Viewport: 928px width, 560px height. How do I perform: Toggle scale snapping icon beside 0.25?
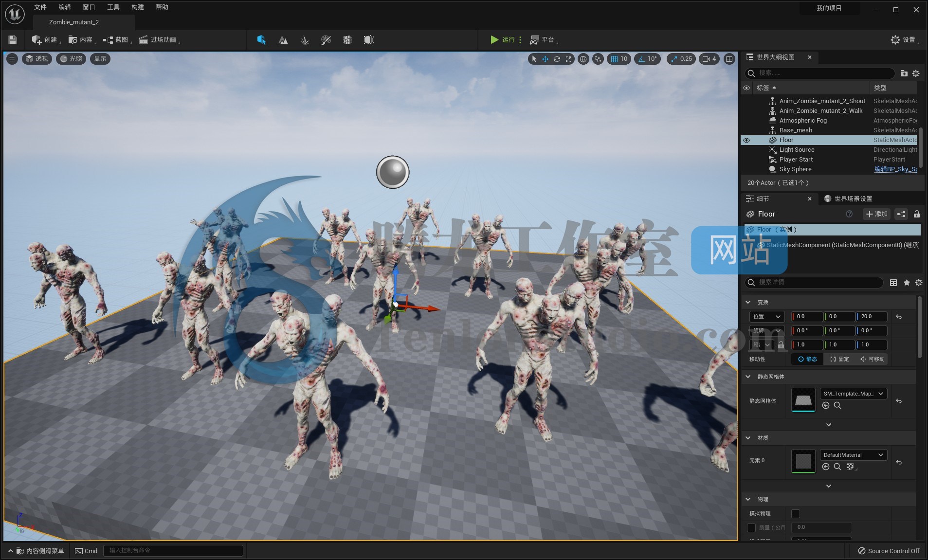674,59
